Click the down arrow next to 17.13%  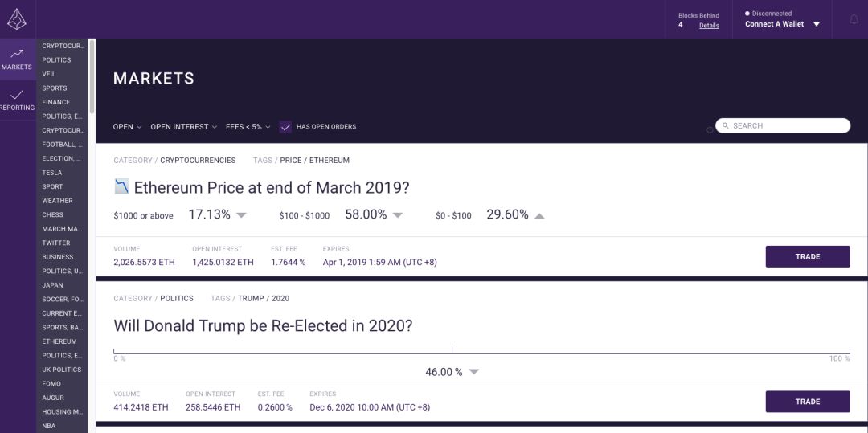click(241, 215)
